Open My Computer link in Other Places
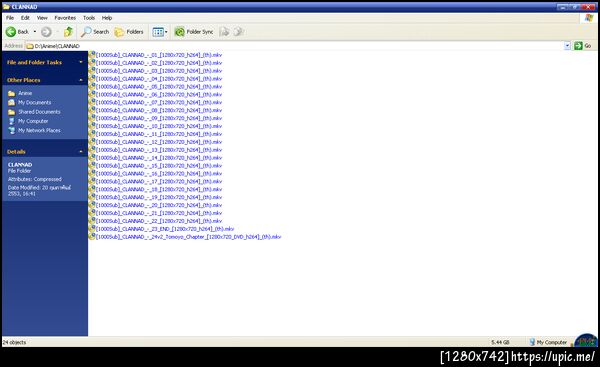The image size is (600, 367). click(33, 121)
